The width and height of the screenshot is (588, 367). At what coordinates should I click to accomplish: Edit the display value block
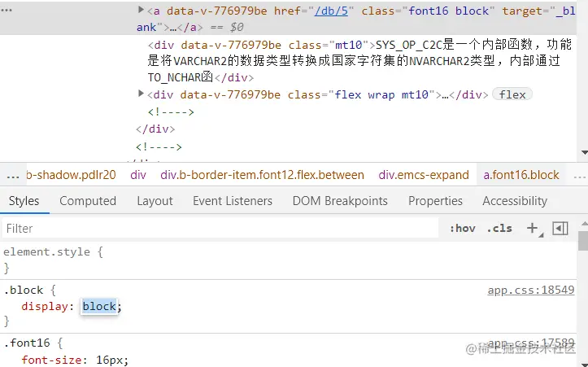(99, 306)
